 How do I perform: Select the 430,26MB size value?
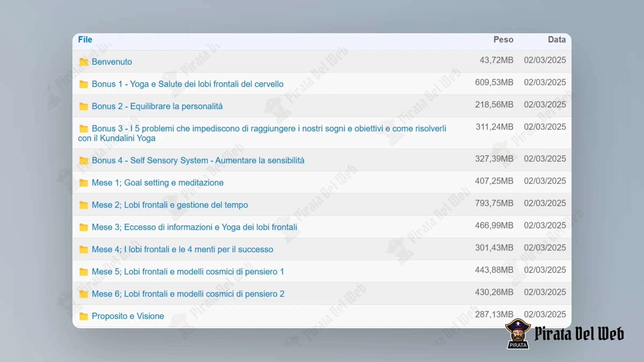click(x=494, y=292)
